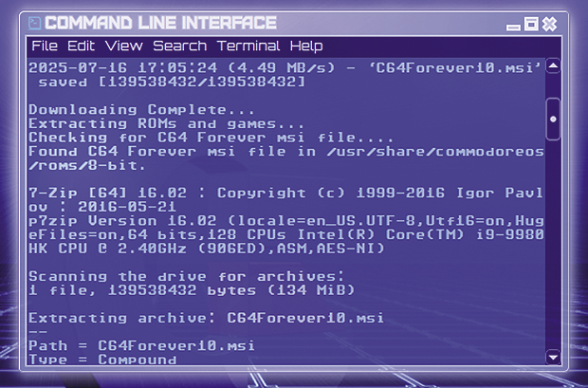588x388 pixels.
Task: Click the scrollbar down arrow
Action: coord(553,357)
